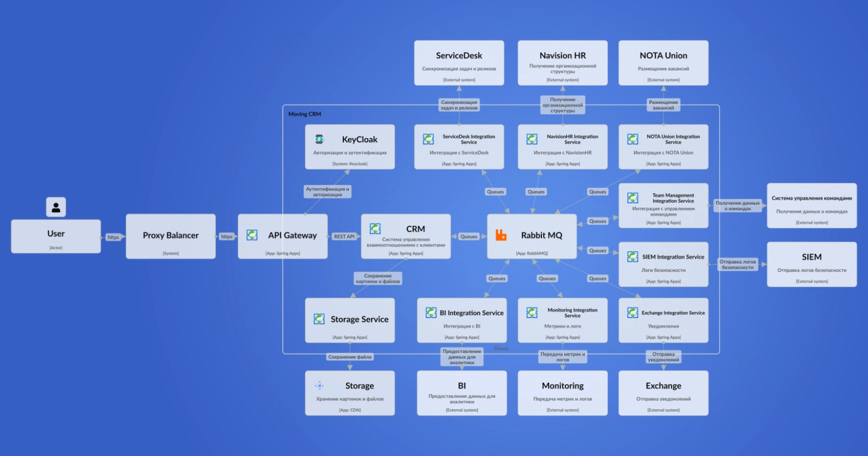The image size is (868, 456).
Task: Click Хранение картинок и файлов description
Action: [x=350, y=399]
